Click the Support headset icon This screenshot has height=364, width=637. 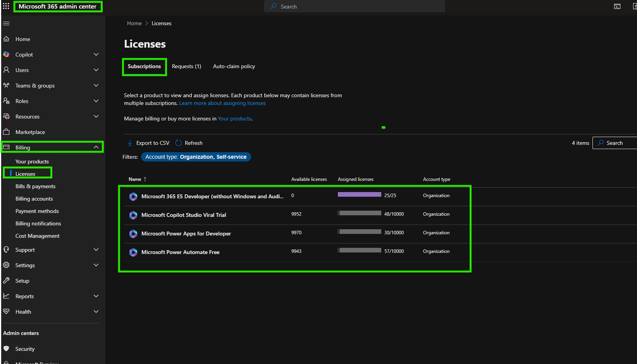click(6, 250)
